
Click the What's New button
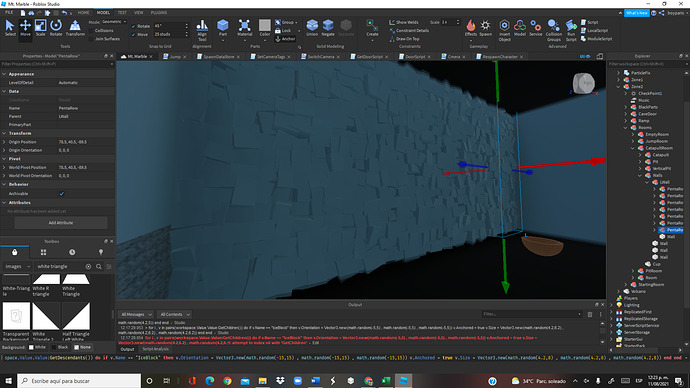pyautogui.click(x=636, y=13)
